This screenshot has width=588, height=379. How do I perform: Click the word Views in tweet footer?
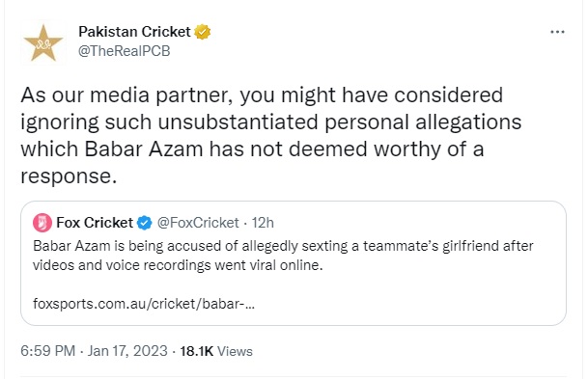tap(236, 351)
